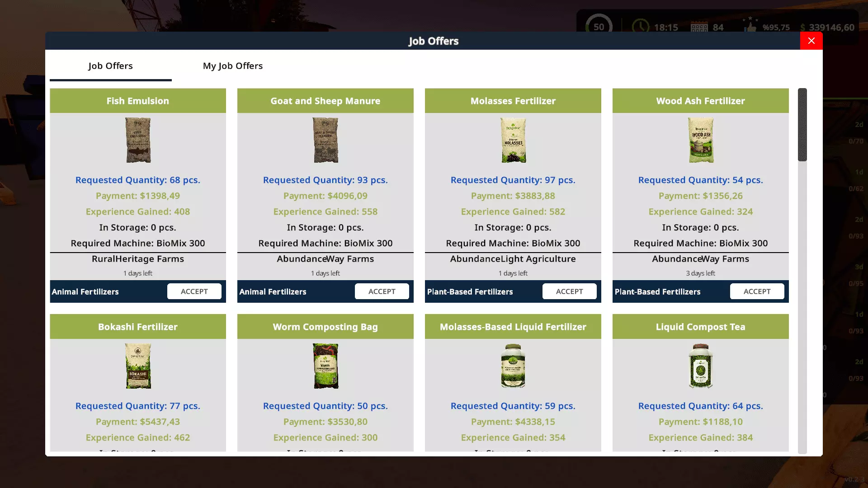The height and width of the screenshot is (488, 868).
Task: Click the Goat and Sheep Manure bag image
Action: tap(325, 140)
